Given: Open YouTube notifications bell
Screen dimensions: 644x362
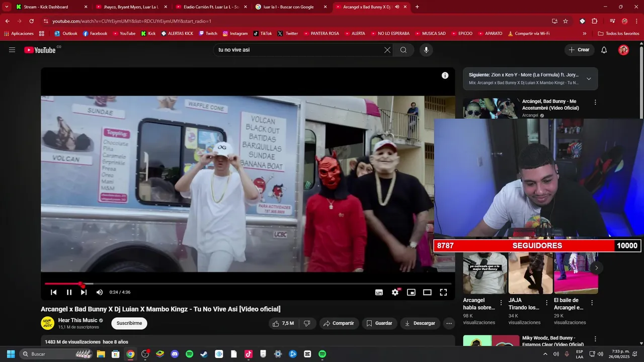Looking at the screenshot, I should pyautogui.click(x=604, y=50).
